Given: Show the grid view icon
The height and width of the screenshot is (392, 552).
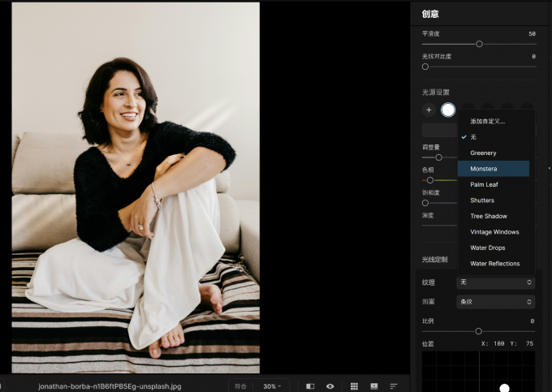Looking at the screenshot, I should [x=354, y=386].
